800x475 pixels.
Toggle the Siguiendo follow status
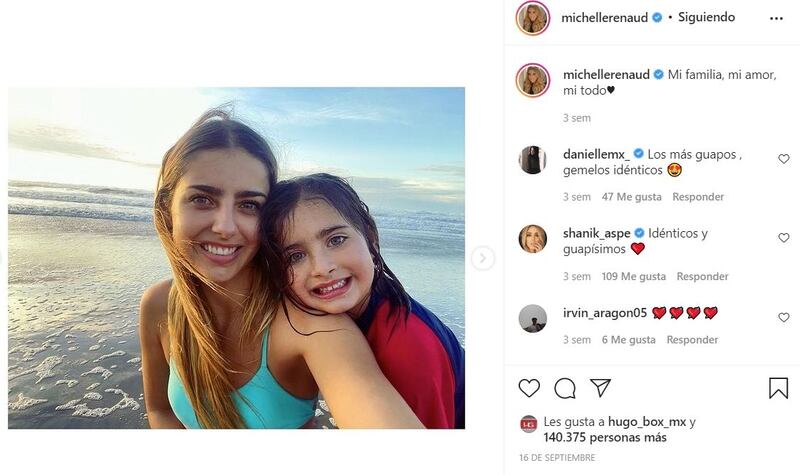tap(707, 17)
